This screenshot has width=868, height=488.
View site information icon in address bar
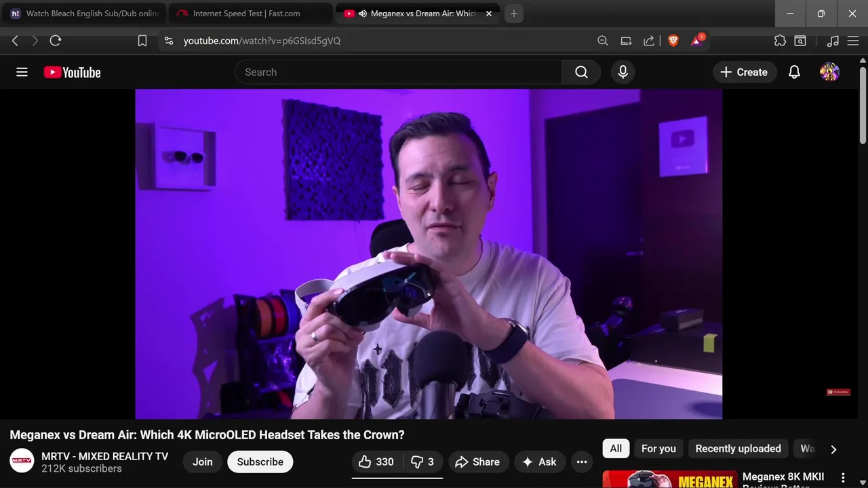pyautogui.click(x=169, y=41)
